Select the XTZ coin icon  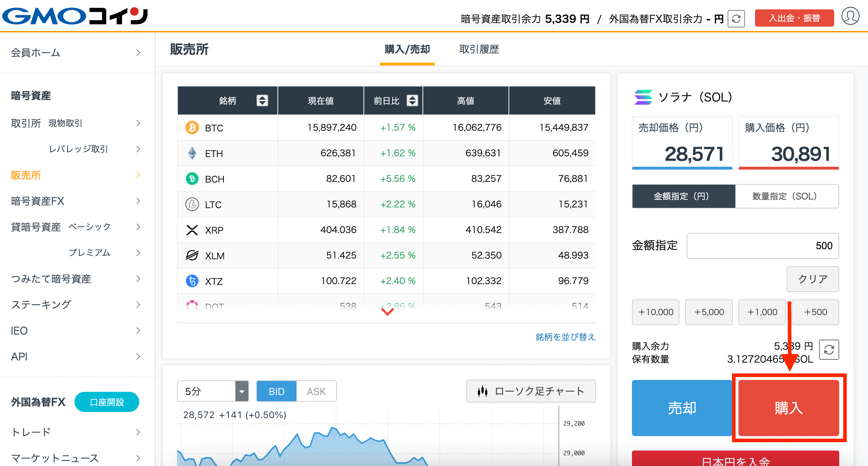click(192, 281)
